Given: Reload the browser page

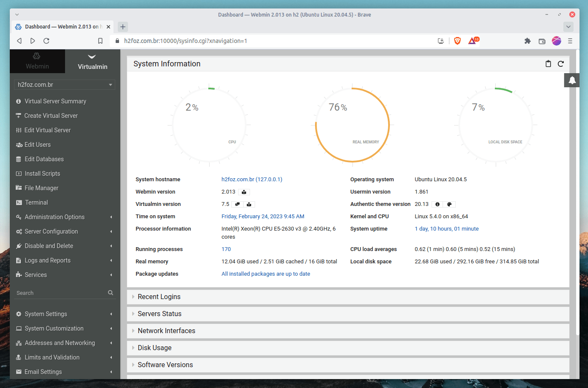Looking at the screenshot, I should tap(46, 41).
